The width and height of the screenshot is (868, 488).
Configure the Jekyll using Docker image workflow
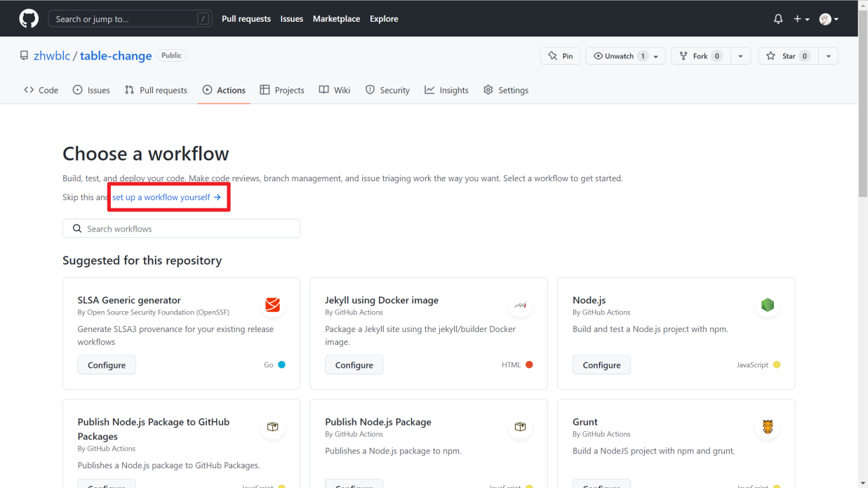tap(354, 365)
